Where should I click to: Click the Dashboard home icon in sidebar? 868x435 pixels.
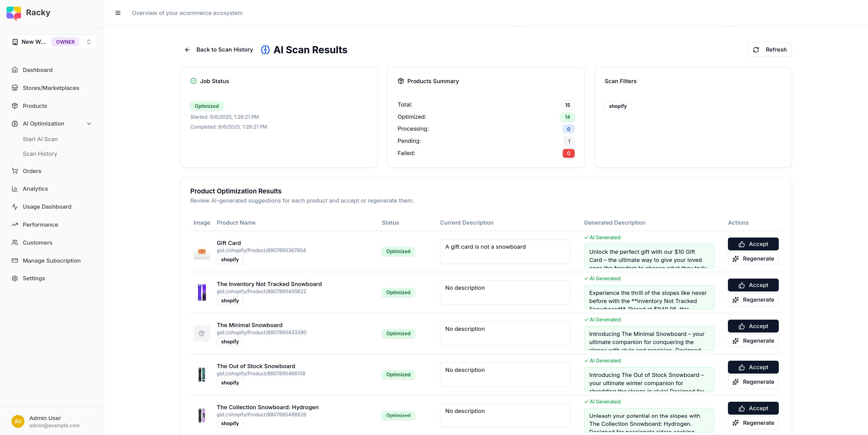pyautogui.click(x=15, y=70)
